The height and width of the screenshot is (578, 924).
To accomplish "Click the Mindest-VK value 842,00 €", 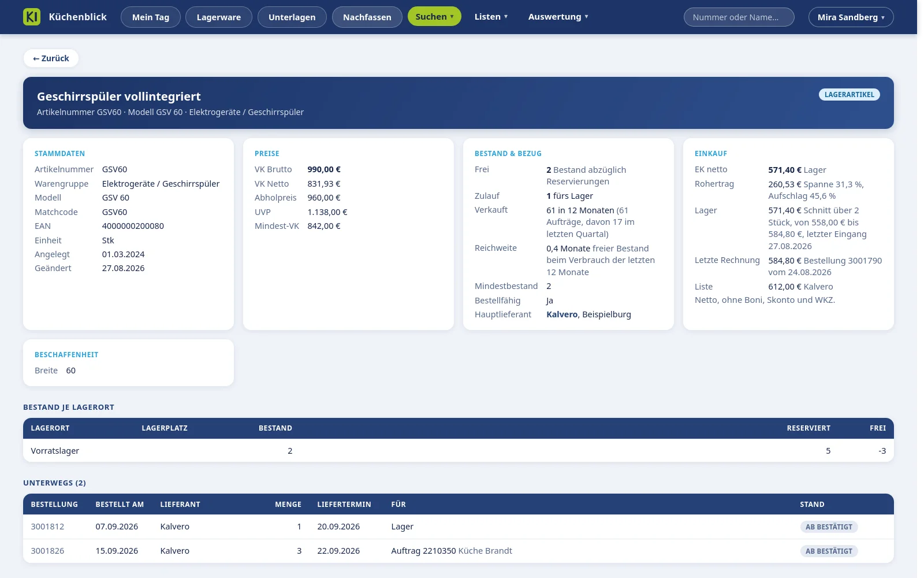I will [x=324, y=226].
